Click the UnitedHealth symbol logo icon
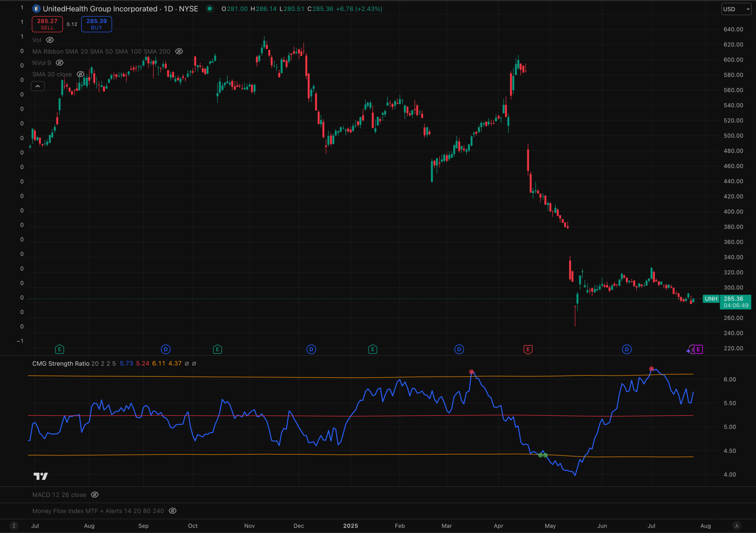 pyautogui.click(x=36, y=9)
